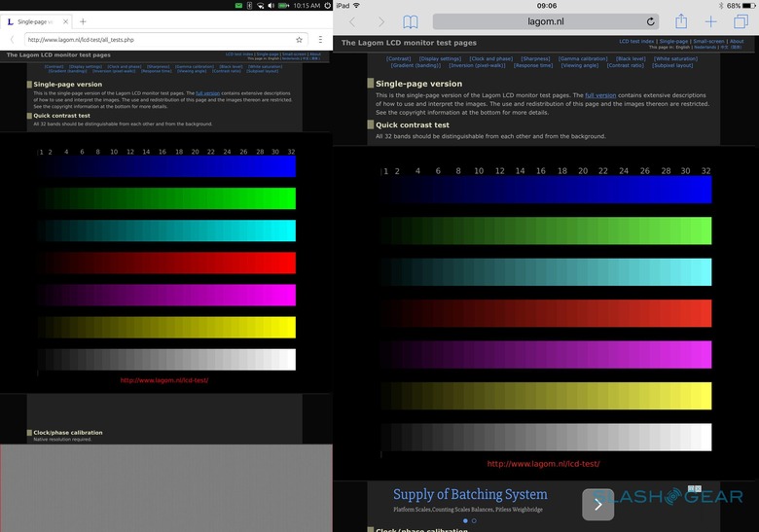
Task: Open the mail indicator in left status bar
Action: tap(238, 5)
